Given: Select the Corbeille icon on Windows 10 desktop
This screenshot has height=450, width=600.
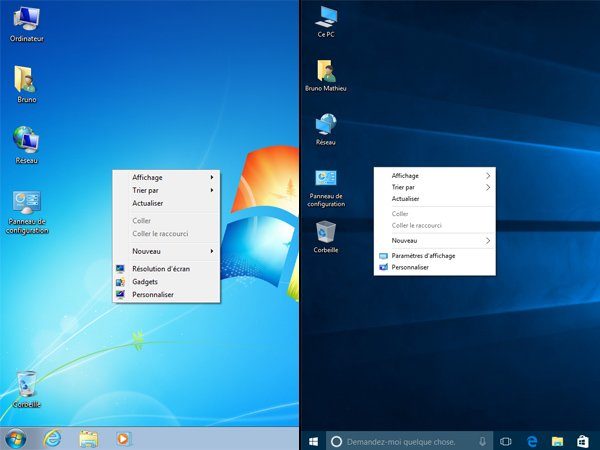Looking at the screenshot, I should tap(326, 237).
